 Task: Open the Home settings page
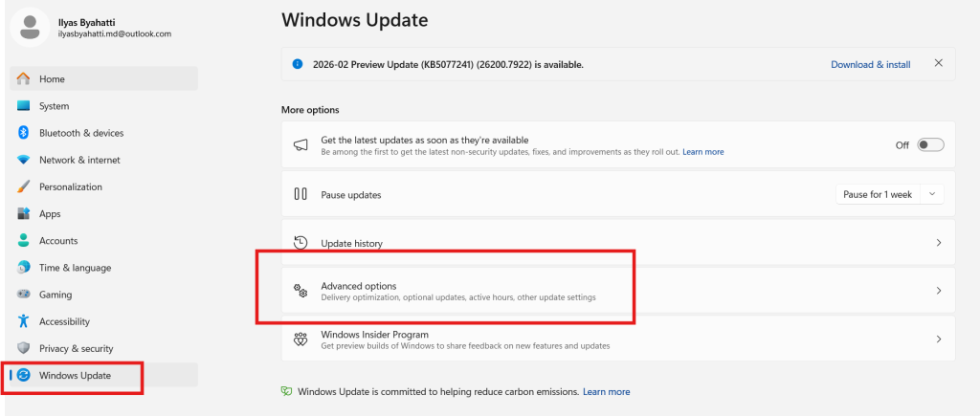(103, 78)
